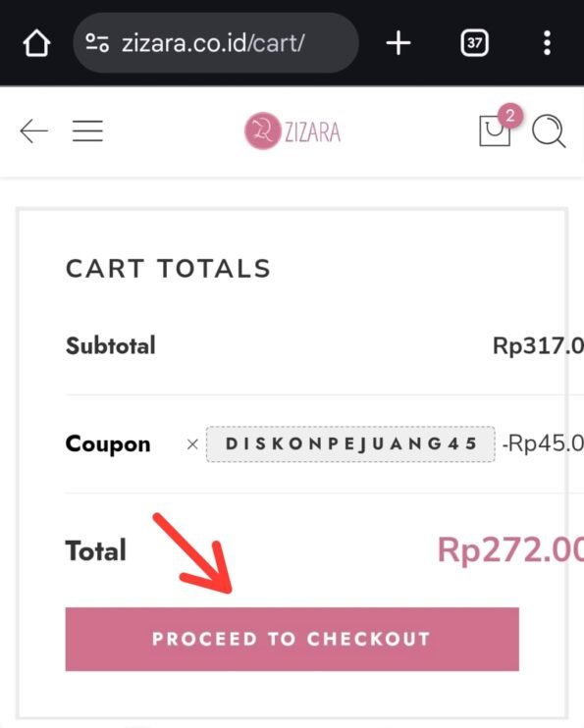Go back using the header arrow
Image resolution: width=584 pixels, height=728 pixels.
(34, 130)
